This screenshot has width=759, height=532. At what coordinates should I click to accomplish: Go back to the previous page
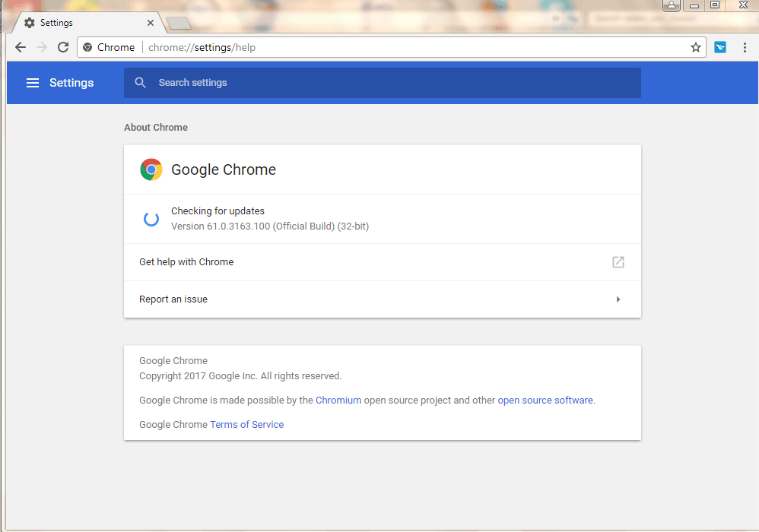pyautogui.click(x=21, y=47)
